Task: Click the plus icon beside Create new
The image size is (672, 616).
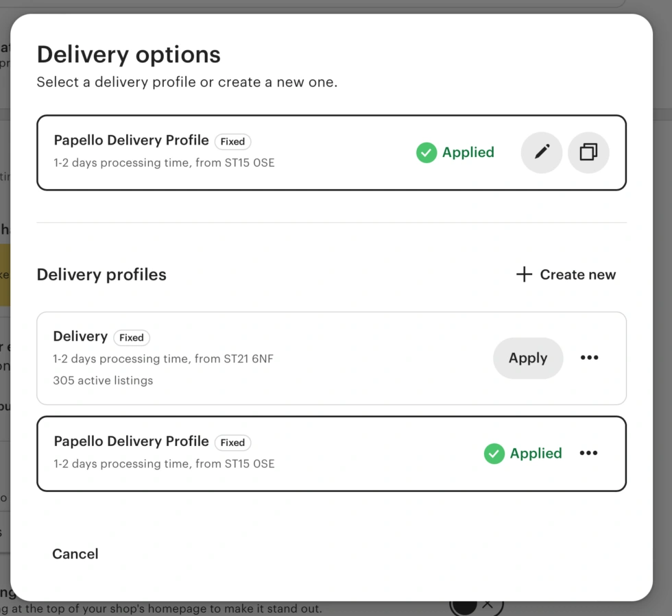Action: pos(524,275)
